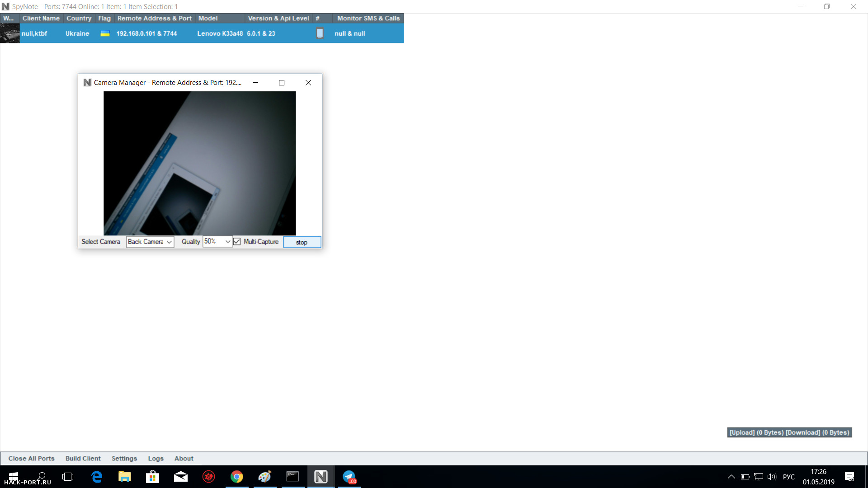Open the Quality 50% dropdown
Viewport: 868px width, 488px height.
[217, 241]
